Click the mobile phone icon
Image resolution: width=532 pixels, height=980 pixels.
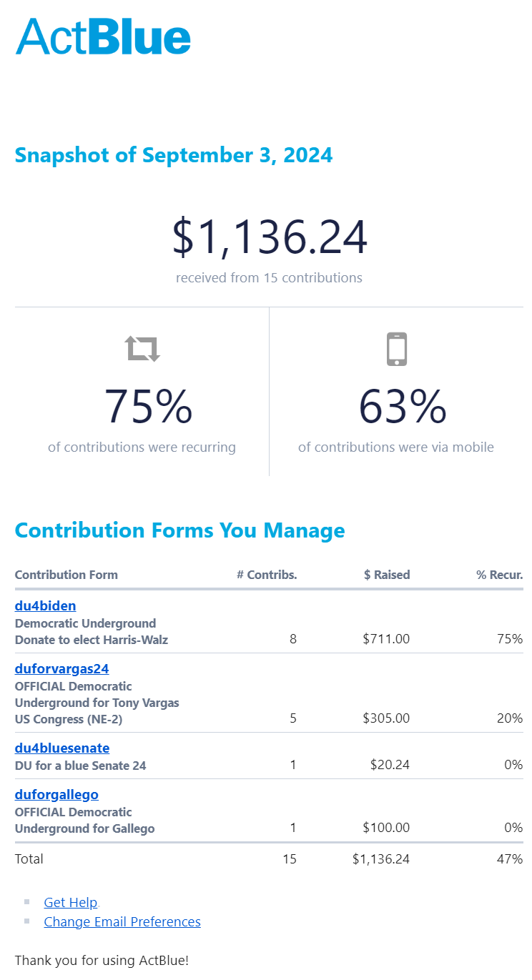[397, 349]
